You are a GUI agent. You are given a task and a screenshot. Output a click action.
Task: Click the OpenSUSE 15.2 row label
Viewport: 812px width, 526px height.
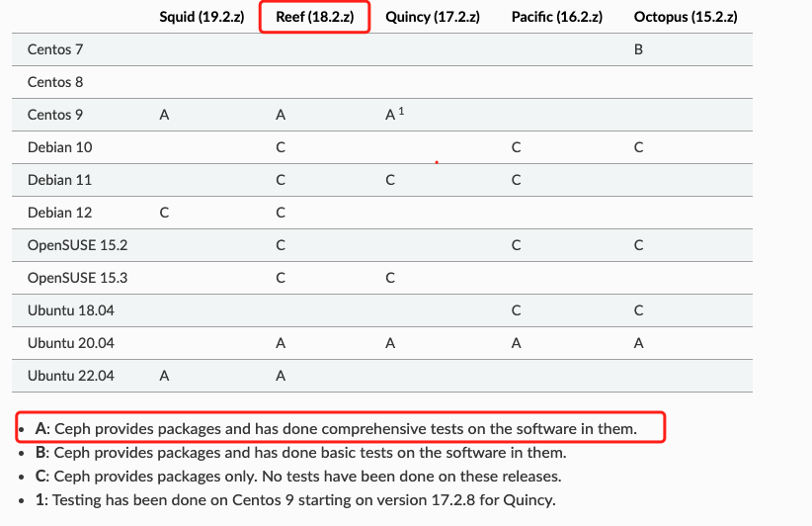point(77,245)
